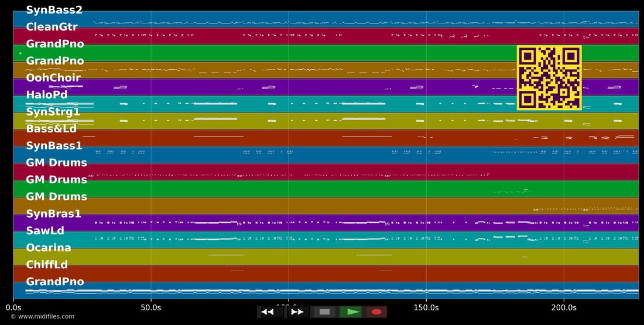
Task: Select the OohChoir track label
Action: (53, 78)
